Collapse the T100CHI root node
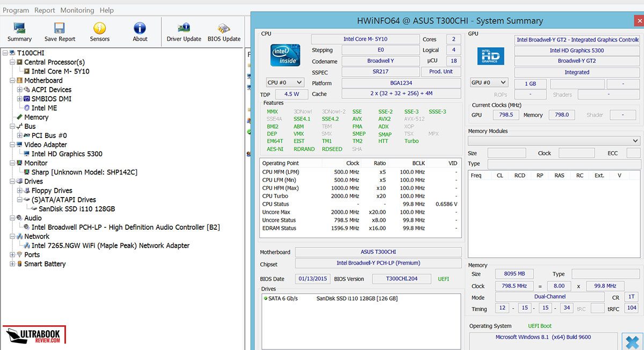 (5, 53)
